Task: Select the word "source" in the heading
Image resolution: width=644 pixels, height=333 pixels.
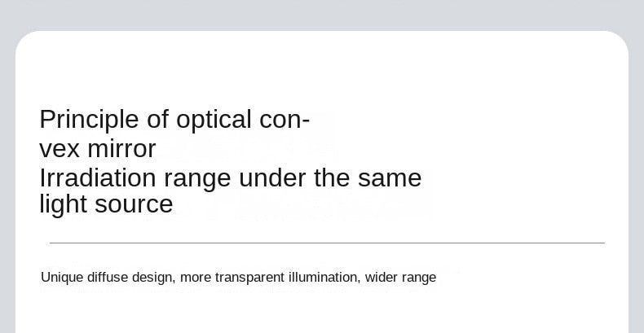Action: click(134, 205)
